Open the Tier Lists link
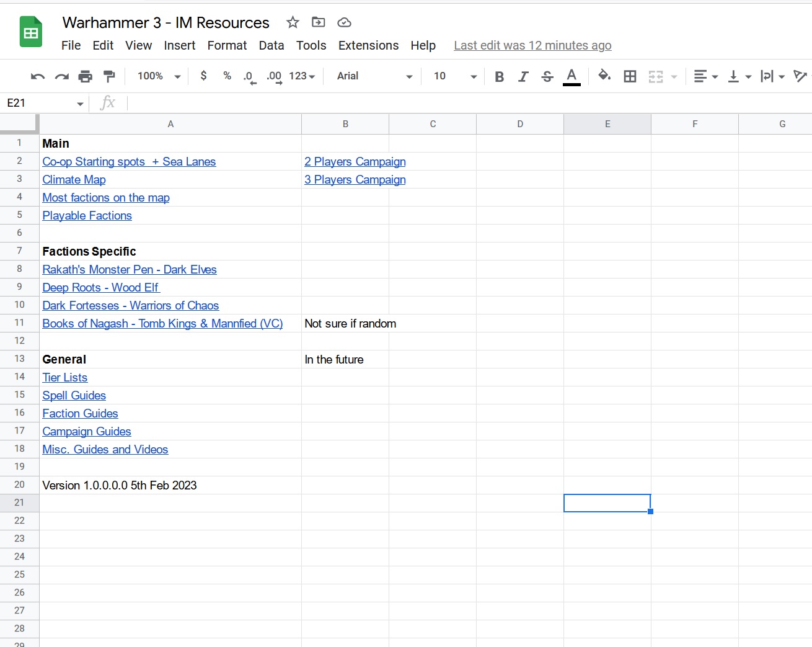This screenshot has width=812, height=647. (x=64, y=378)
